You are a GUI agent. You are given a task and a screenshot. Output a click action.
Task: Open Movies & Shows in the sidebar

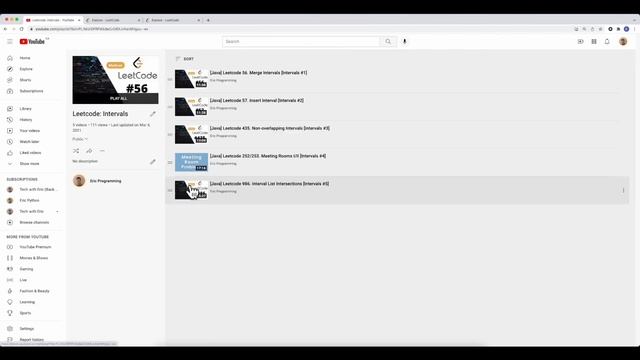coord(33,258)
